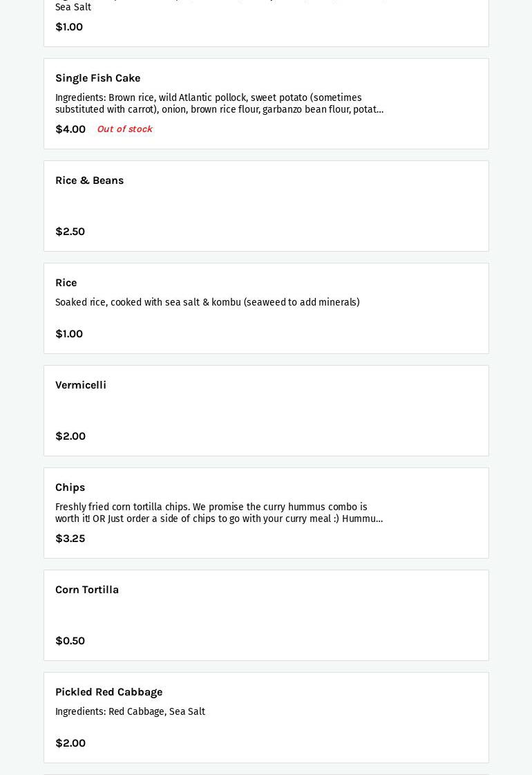This screenshot has width=532, height=775.
Task: Click the Rice & Beans item title
Action: point(89,180)
